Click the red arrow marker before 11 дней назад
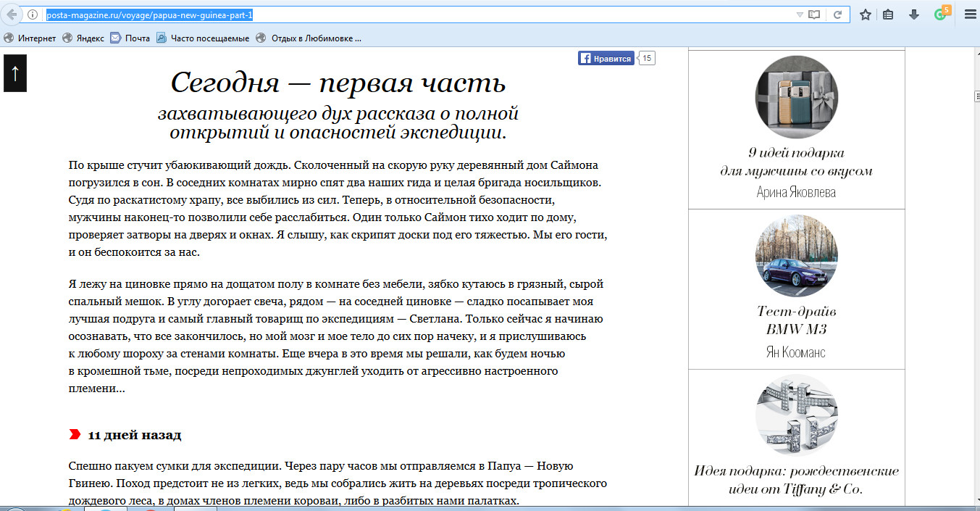Viewport: 980px width, 511px height. [75, 435]
